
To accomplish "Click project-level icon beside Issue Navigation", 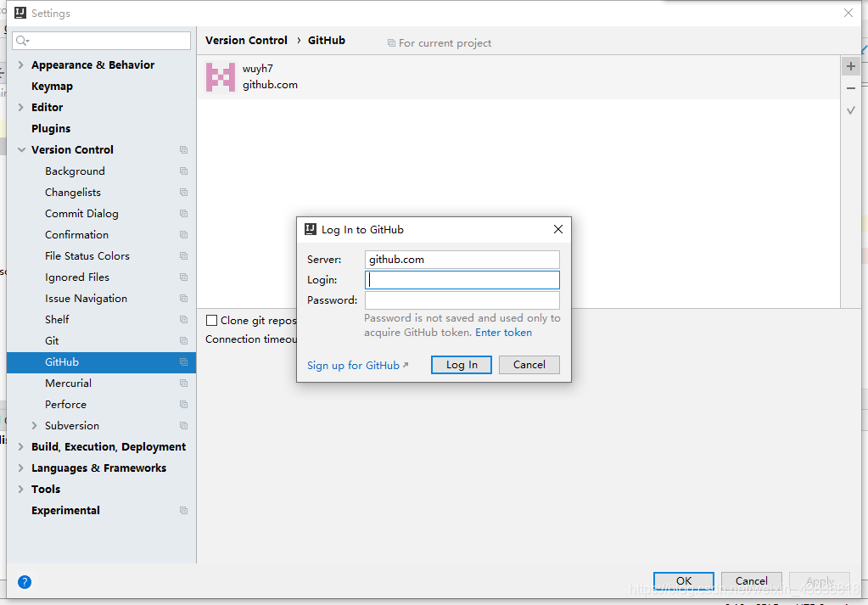I will tap(184, 299).
